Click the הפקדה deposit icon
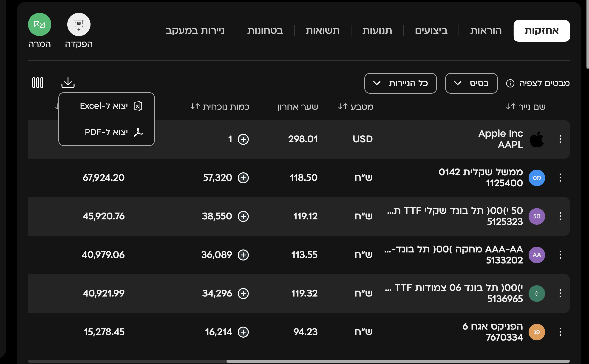 coord(79,24)
